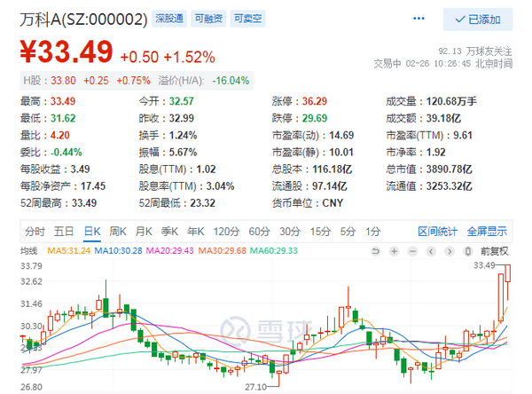532x394 pixels.
Task: Select the 日K chart tab
Action: click(92, 232)
